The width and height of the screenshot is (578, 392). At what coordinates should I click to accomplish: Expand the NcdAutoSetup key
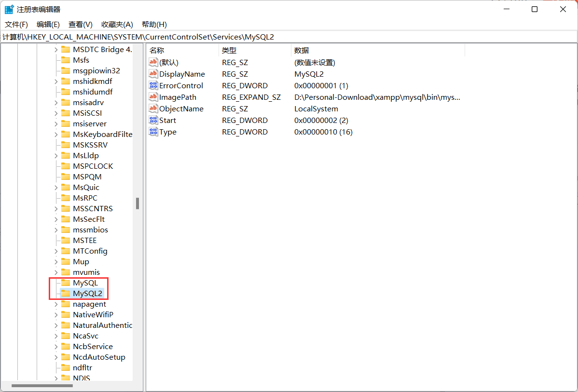click(x=56, y=357)
